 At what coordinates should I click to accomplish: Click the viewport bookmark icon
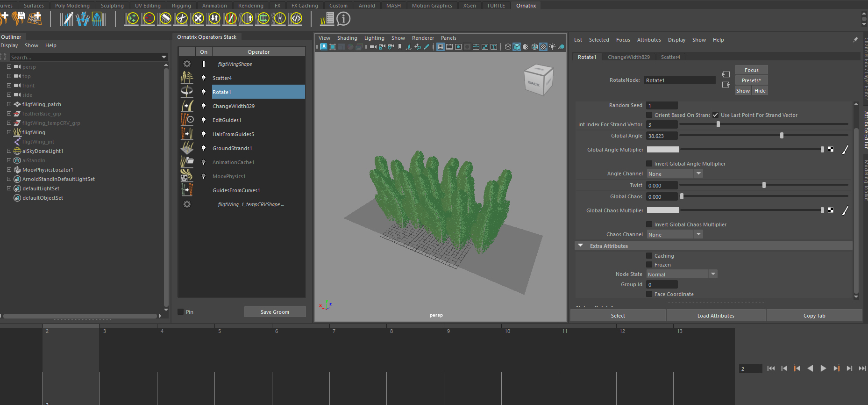(400, 47)
